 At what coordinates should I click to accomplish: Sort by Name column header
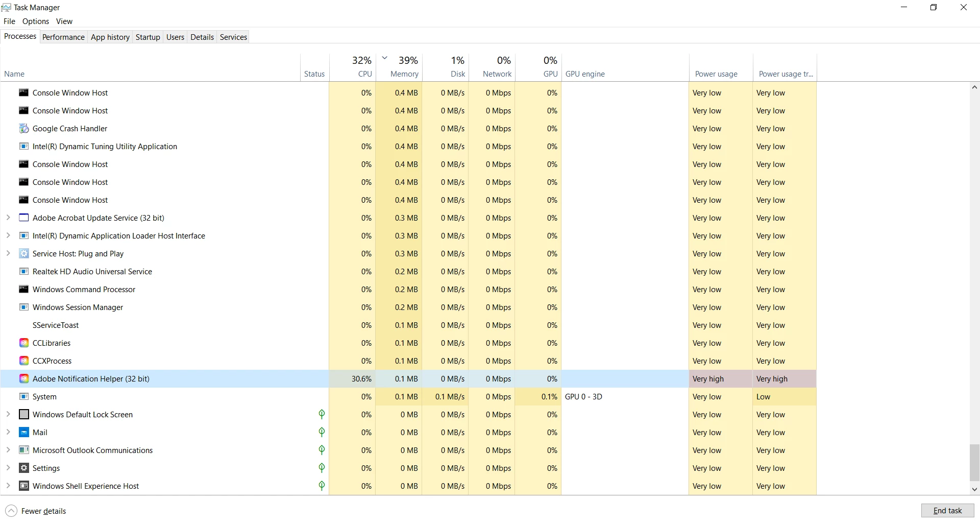150,67
